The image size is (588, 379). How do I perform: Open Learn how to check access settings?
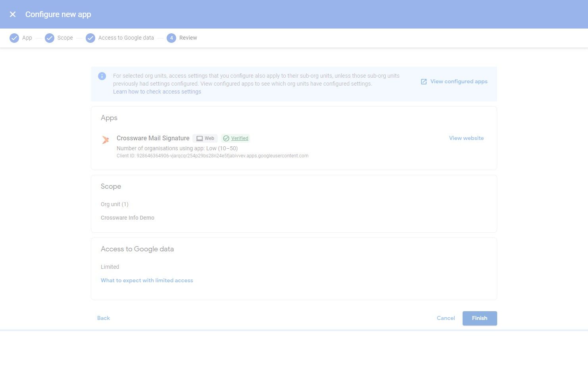[157, 92]
